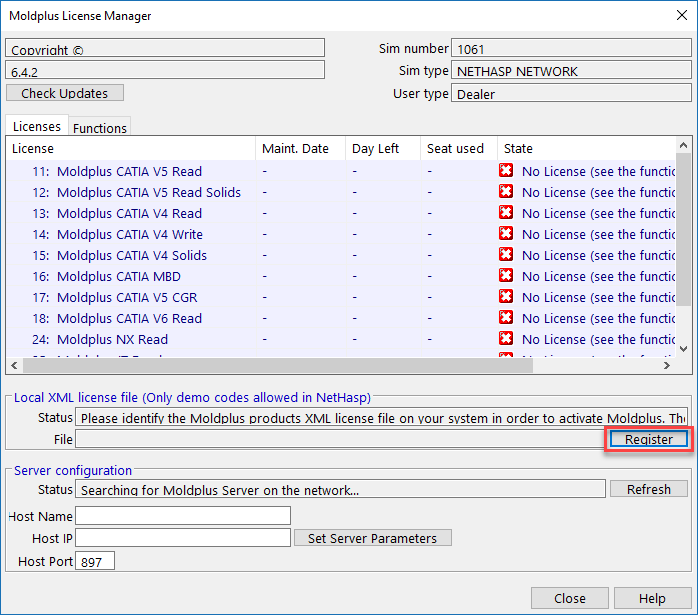Select row '14: Moldplus CATIA V4 Write'
The image size is (698, 615).
coord(341,234)
